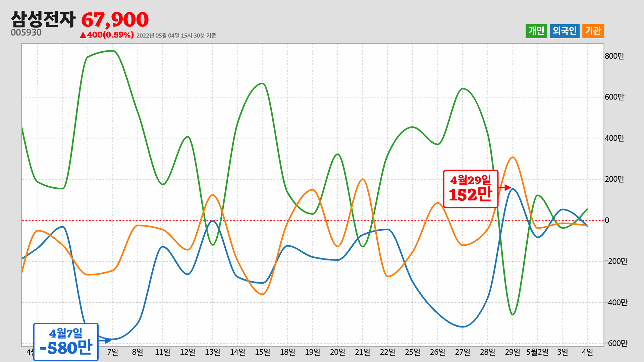Click the green line trough at 29일
The image size is (644, 362).
coord(513,314)
